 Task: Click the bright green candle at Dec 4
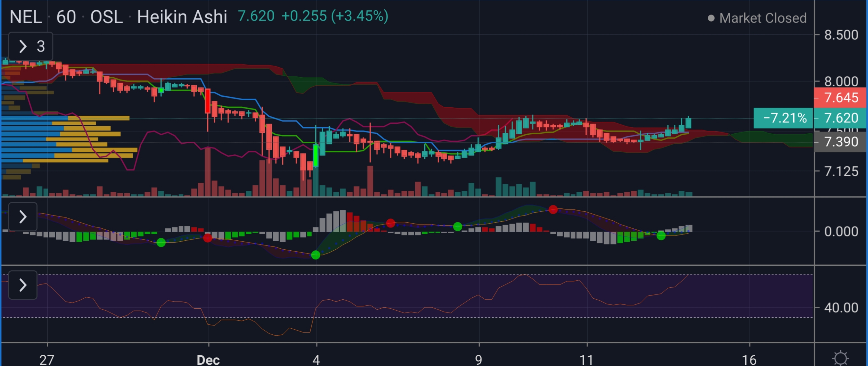click(x=316, y=155)
